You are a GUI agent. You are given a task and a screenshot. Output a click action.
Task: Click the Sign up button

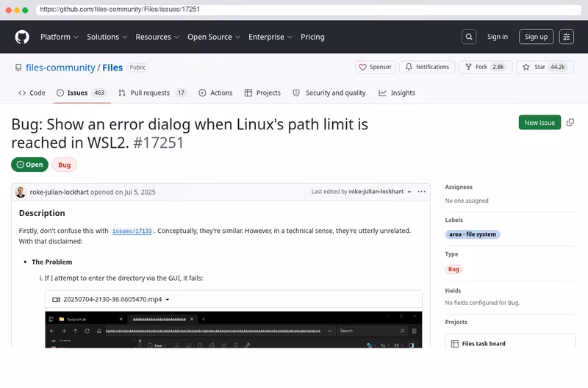click(x=536, y=37)
